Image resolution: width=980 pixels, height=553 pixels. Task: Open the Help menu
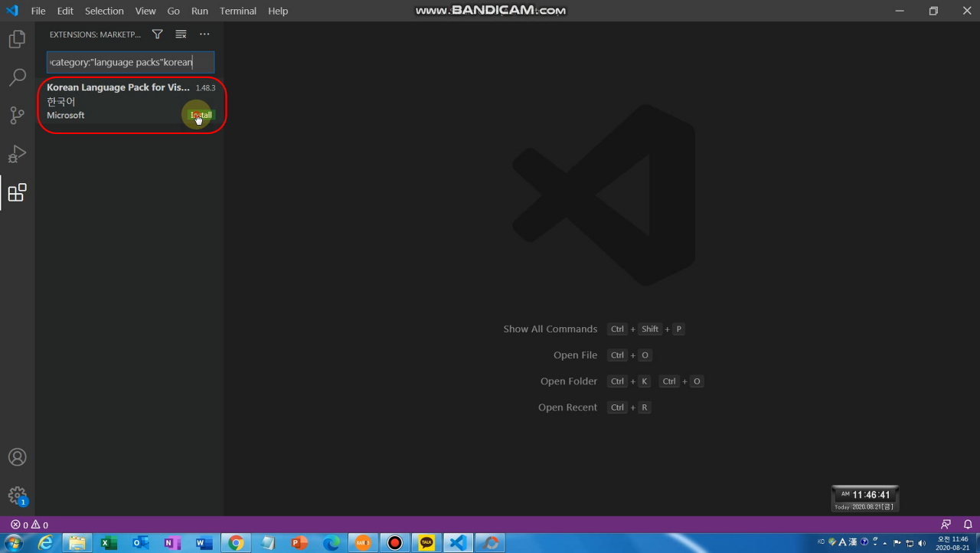278,11
